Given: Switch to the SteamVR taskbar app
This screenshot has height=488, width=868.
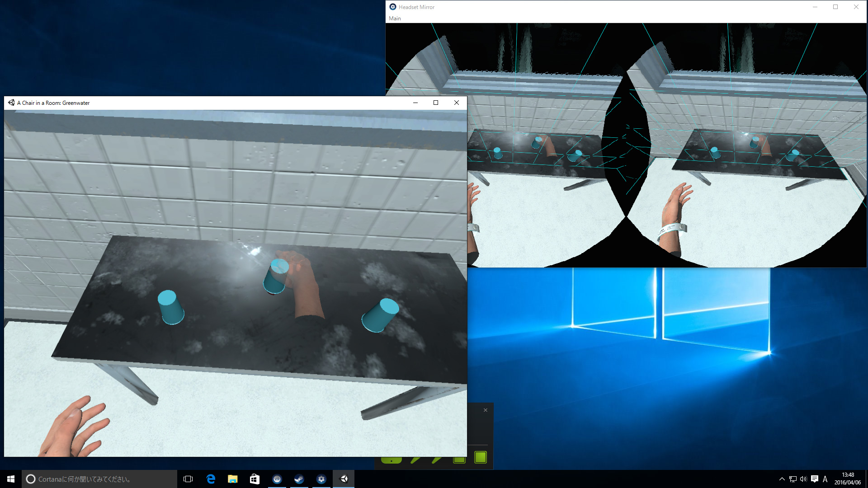Looking at the screenshot, I should point(277,479).
